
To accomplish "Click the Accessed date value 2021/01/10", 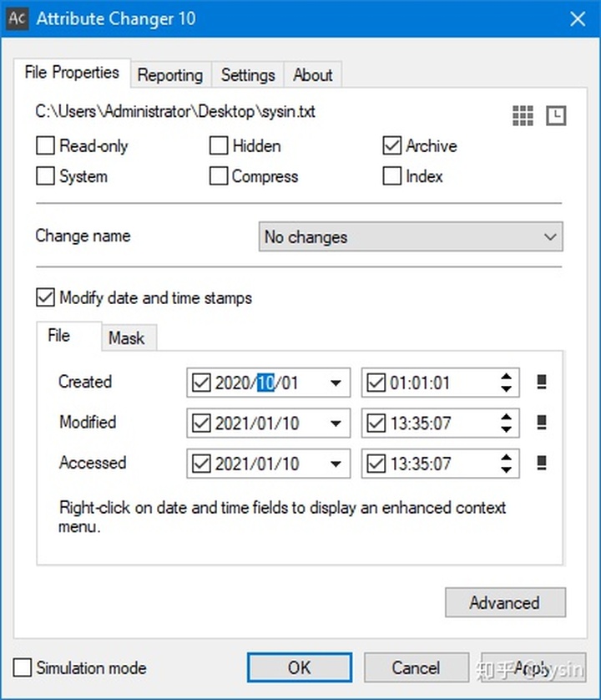I will point(257,464).
